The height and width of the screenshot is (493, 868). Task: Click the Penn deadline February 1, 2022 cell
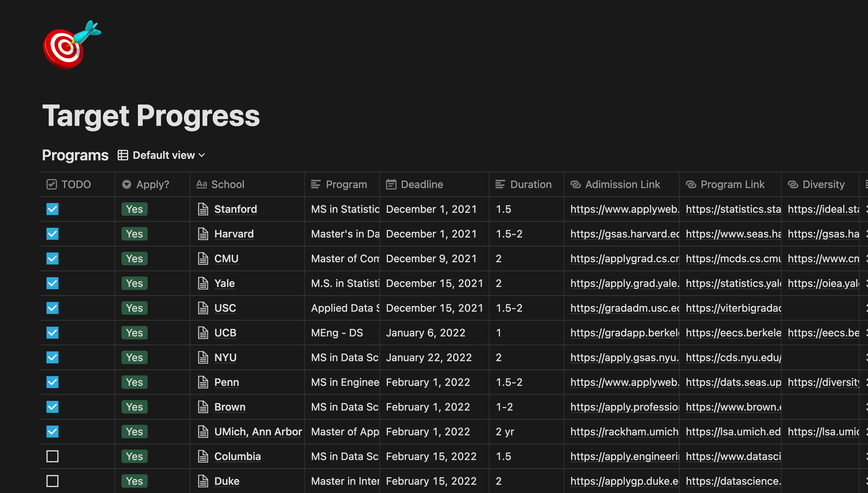(428, 382)
